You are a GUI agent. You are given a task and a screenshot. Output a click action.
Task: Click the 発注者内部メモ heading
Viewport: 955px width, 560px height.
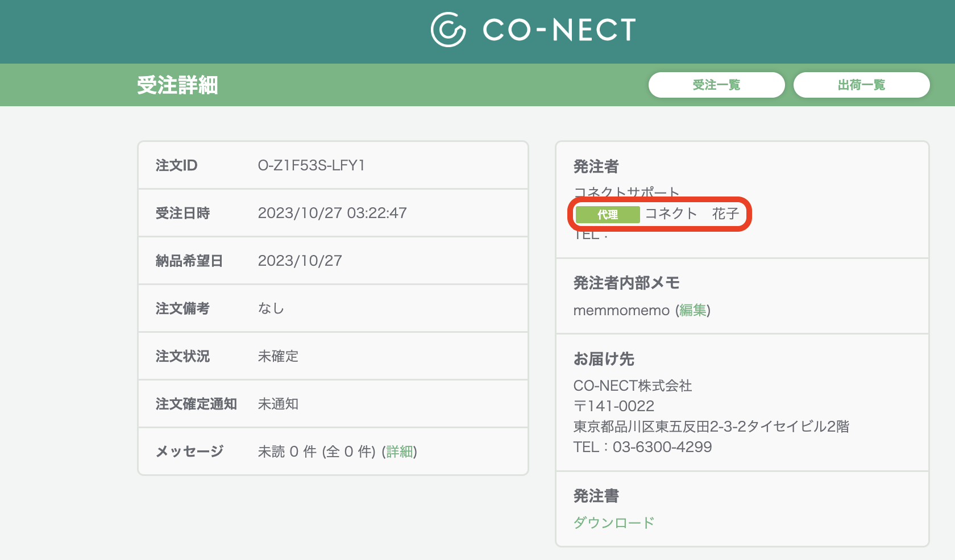626,283
